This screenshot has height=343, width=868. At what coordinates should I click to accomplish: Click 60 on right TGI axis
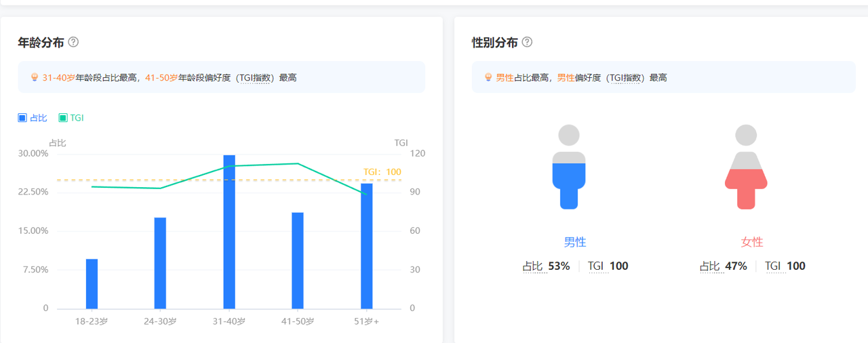[415, 230]
